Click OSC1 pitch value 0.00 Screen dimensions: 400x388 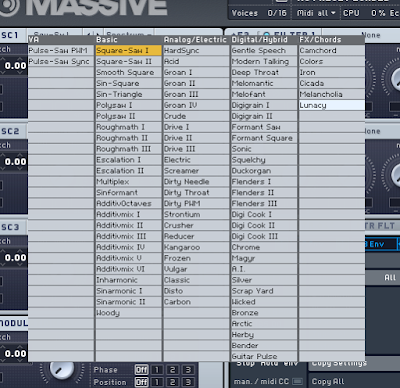pos(15,65)
